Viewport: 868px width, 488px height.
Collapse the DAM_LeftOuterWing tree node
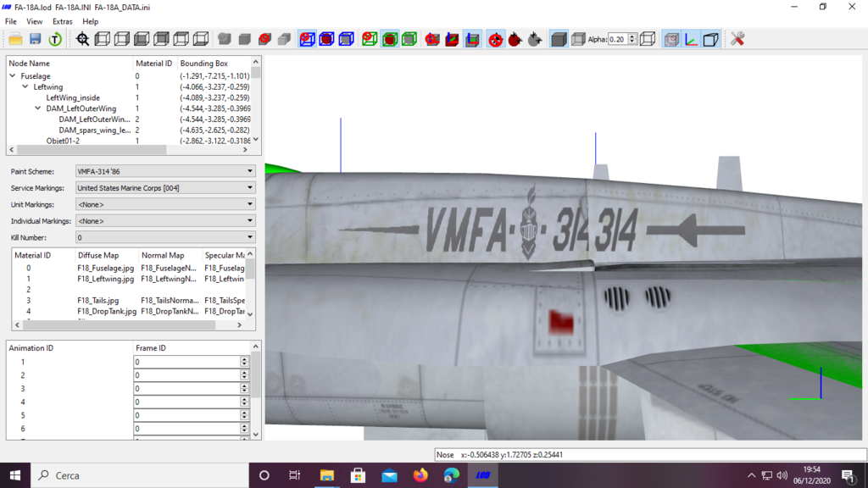38,108
